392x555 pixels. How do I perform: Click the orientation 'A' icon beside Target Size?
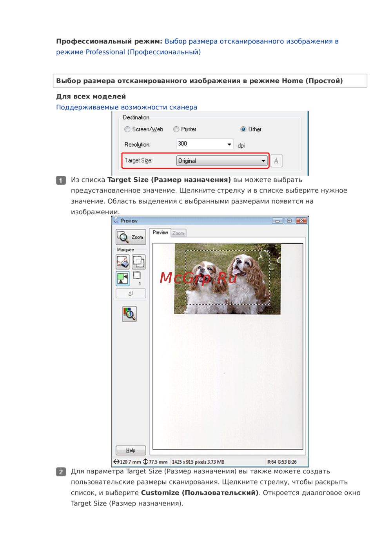(x=276, y=161)
